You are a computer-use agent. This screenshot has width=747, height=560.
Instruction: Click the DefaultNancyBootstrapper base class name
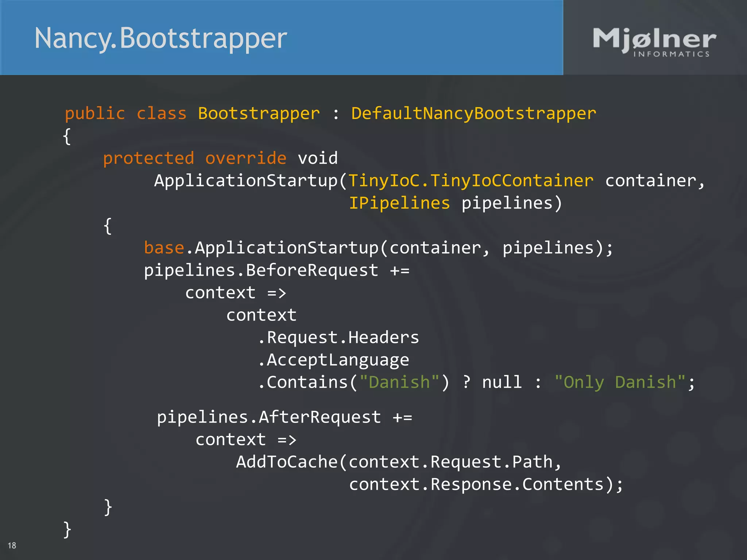pos(474,113)
